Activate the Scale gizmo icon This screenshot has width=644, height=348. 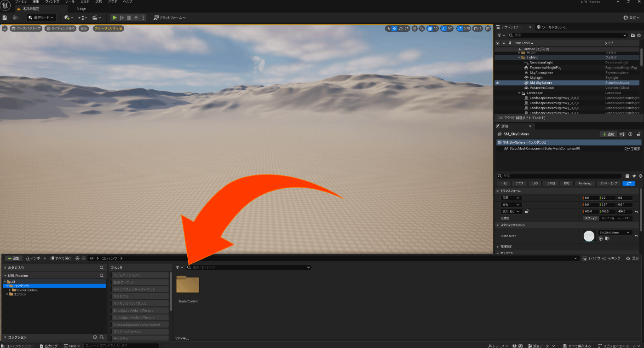[407, 29]
